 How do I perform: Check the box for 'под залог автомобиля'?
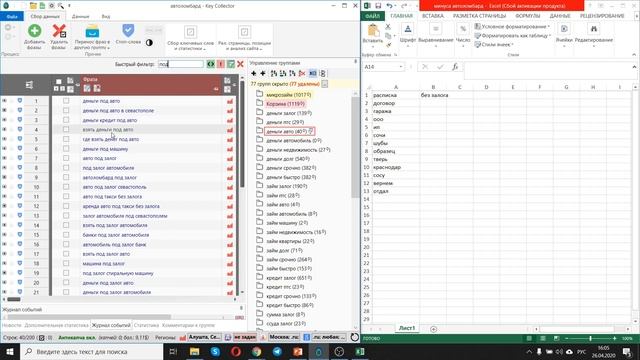(x=66, y=168)
